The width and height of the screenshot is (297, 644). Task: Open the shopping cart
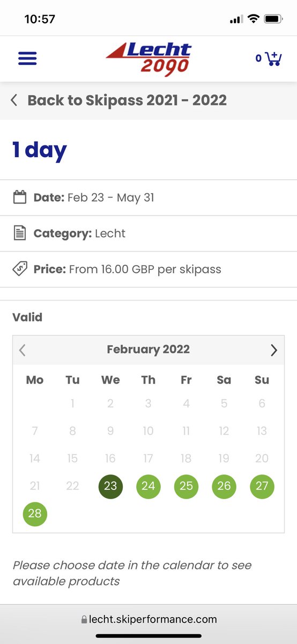273,58
